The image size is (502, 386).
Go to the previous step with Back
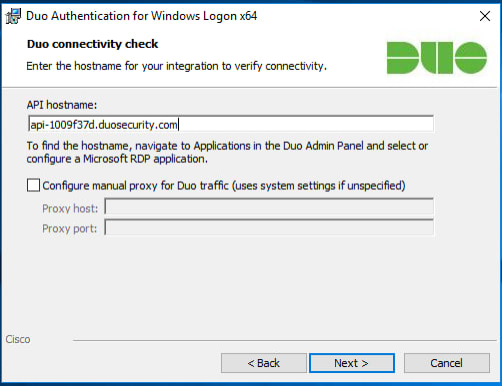pyautogui.click(x=264, y=363)
